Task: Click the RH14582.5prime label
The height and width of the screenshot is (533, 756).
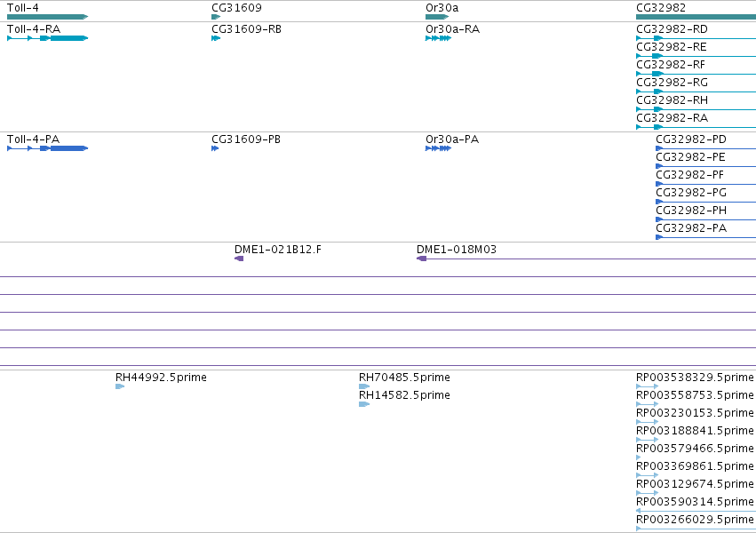Action: click(x=404, y=395)
